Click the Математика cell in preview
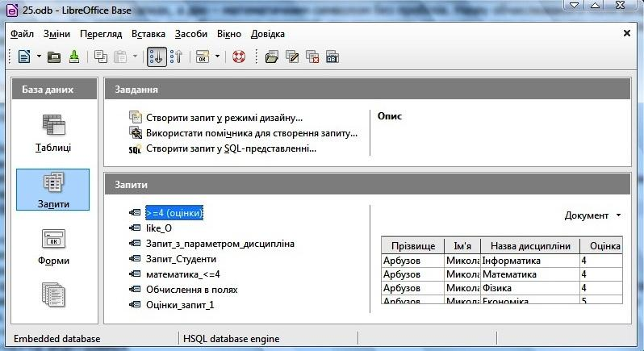 [530, 274]
